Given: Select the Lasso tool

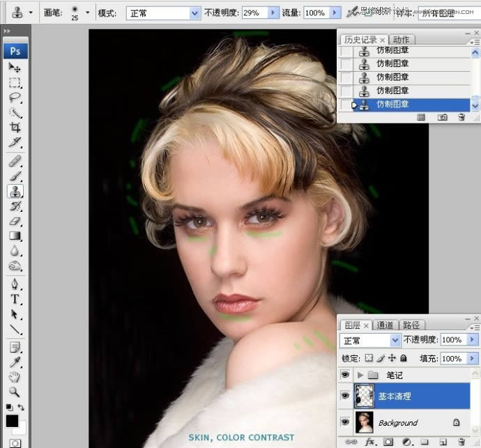Looking at the screenshot, I should point(15,98).
